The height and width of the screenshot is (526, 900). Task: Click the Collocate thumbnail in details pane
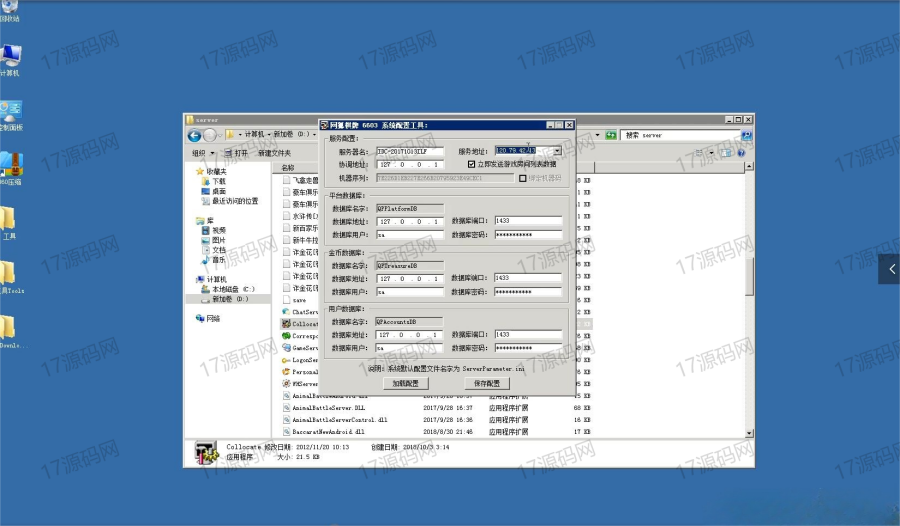(x=205, y=452)
